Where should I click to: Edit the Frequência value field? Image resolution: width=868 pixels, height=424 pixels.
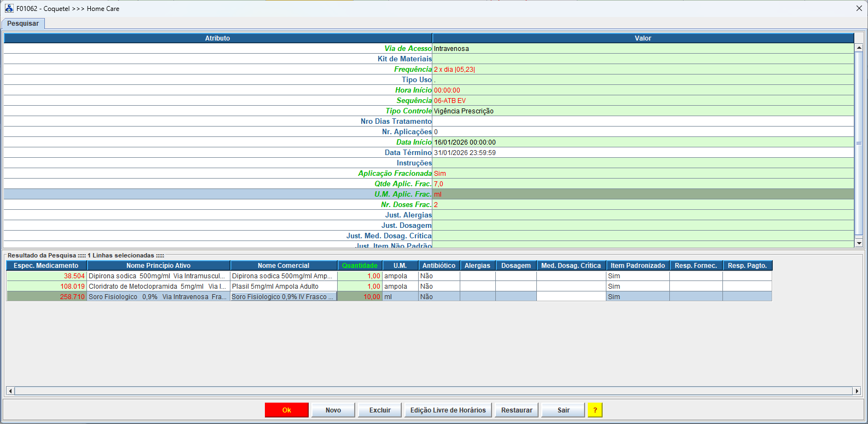point(643,70)
